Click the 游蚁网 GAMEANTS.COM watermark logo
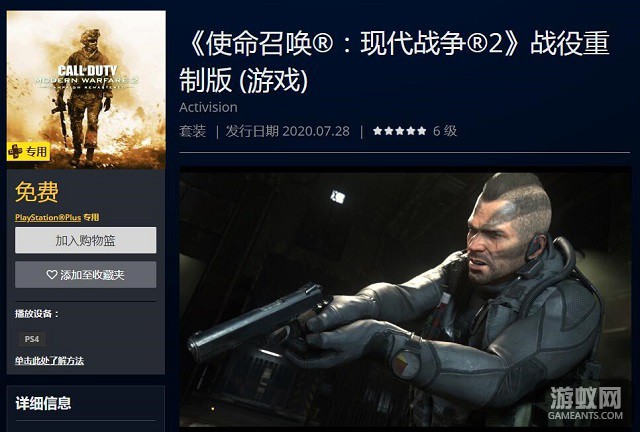Image resolution: width=640 pixels, height=432 pixels. coord(586,403)
